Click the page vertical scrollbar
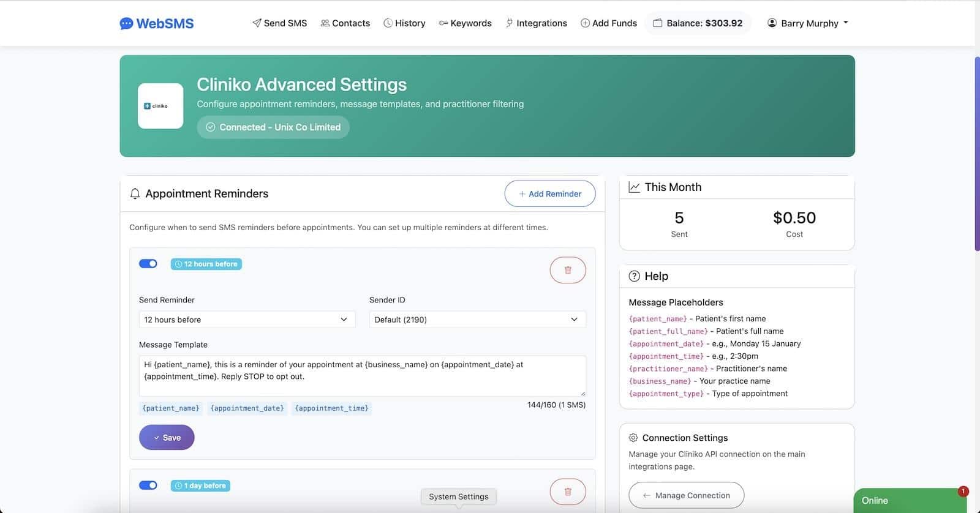 977,153
